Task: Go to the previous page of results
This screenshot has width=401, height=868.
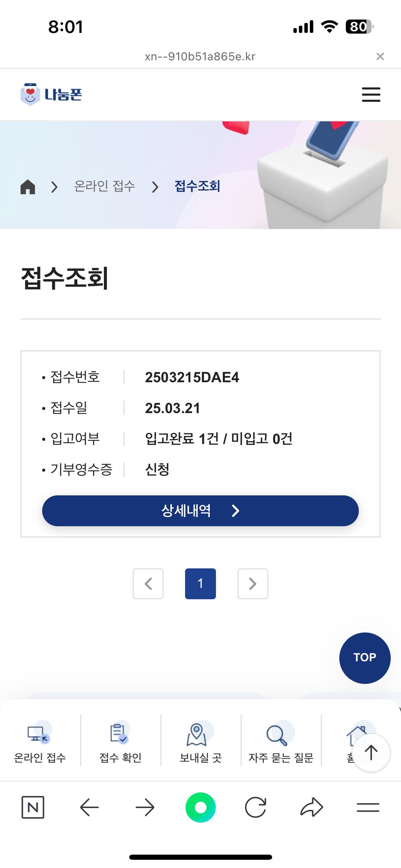Action: [x=148, y=584]
